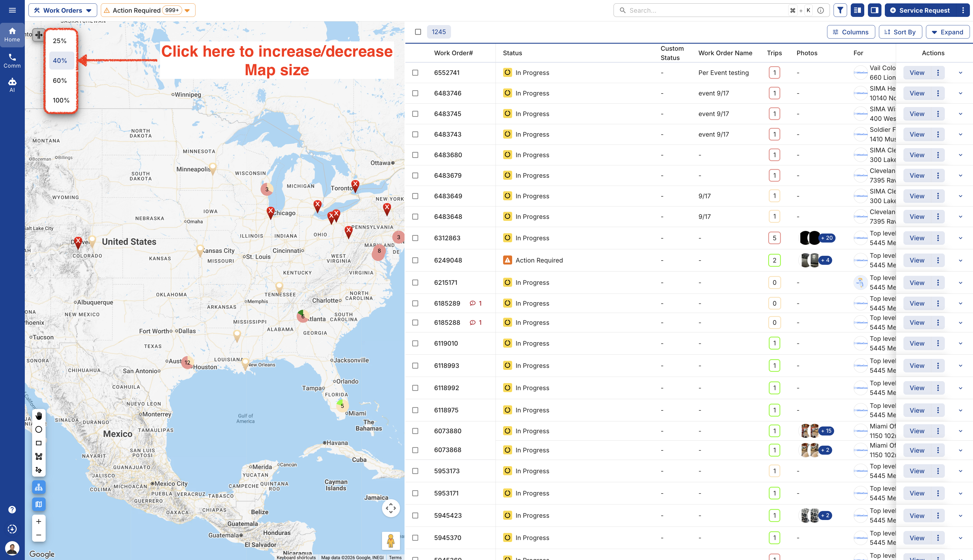This screenshot has height=560, width=973.
Task: Select checkbox for work order 6552741
Action: tap(415, 73)
